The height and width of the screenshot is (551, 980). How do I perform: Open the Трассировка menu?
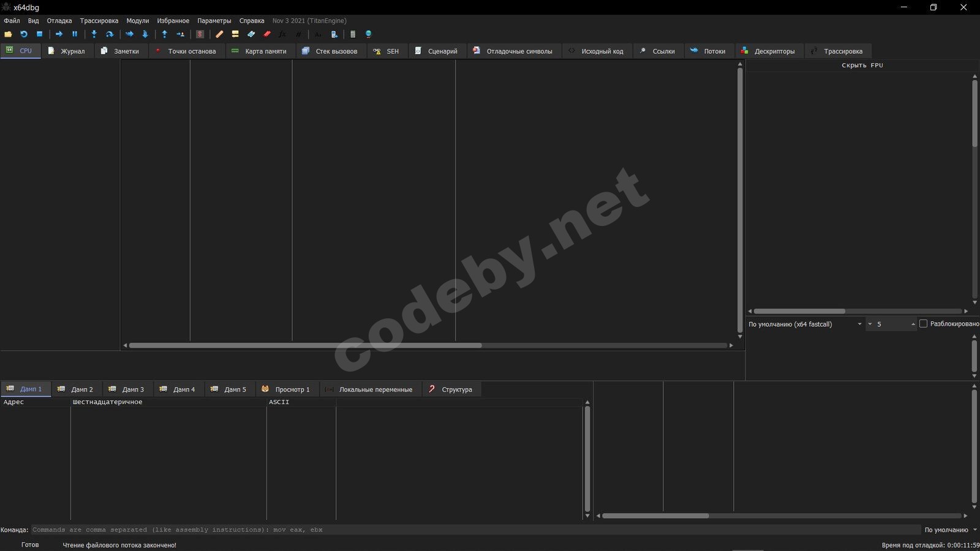(x=99, y=21)
